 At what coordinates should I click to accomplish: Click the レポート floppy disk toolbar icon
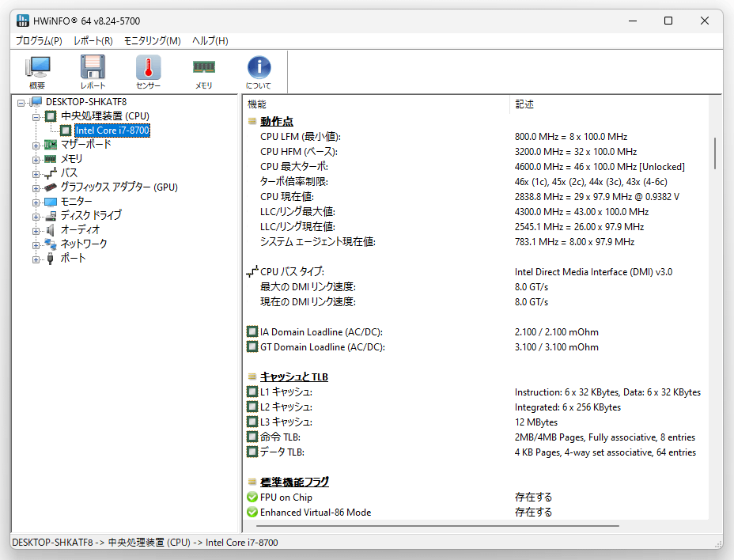click(93, 72)
